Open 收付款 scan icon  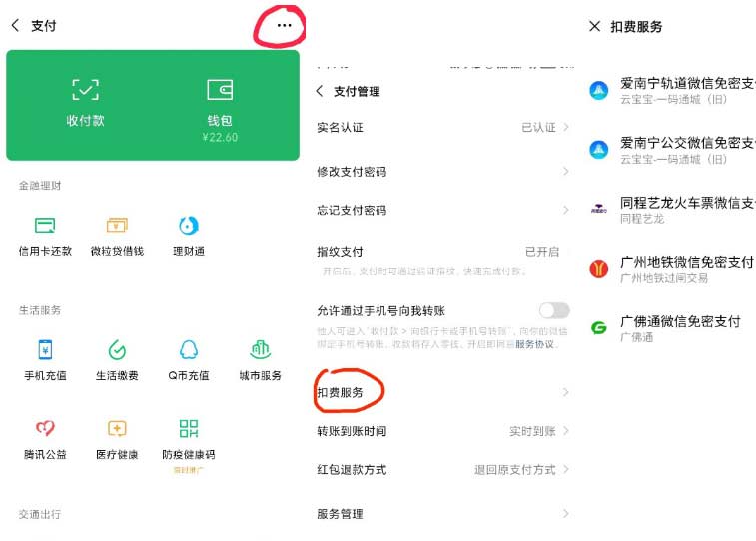pyautogui.click(x=85, y=90)
